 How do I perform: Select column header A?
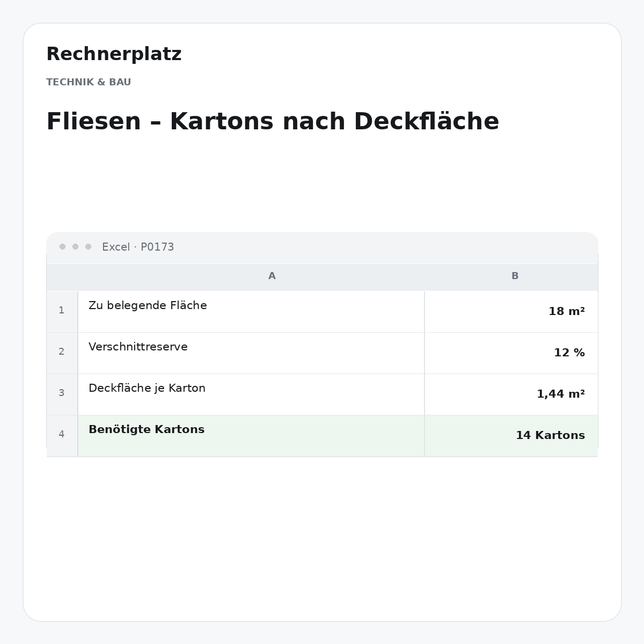pos(272,276)
